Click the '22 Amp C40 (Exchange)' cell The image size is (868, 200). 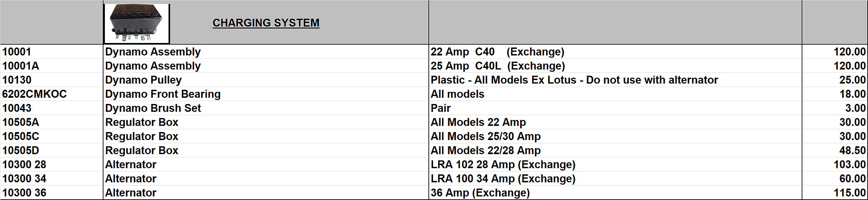[x=497, y=52]
